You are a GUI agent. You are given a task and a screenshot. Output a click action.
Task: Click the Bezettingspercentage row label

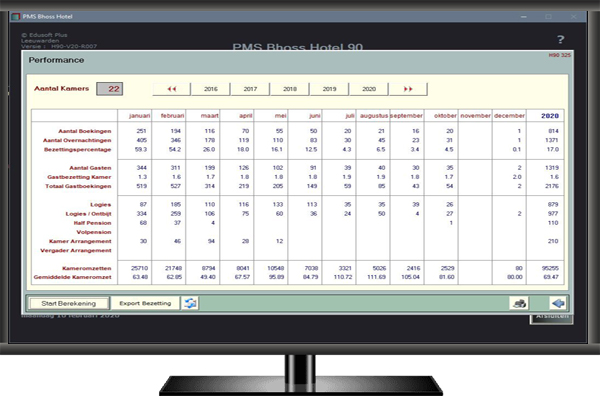[78, 149]
